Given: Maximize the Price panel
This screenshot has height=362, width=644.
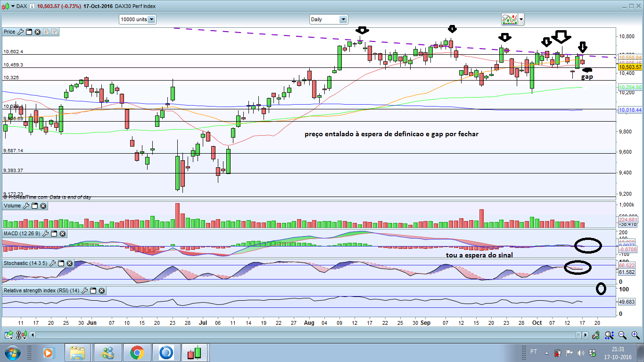Looking at the screenshot, I should tap(29, 32).
